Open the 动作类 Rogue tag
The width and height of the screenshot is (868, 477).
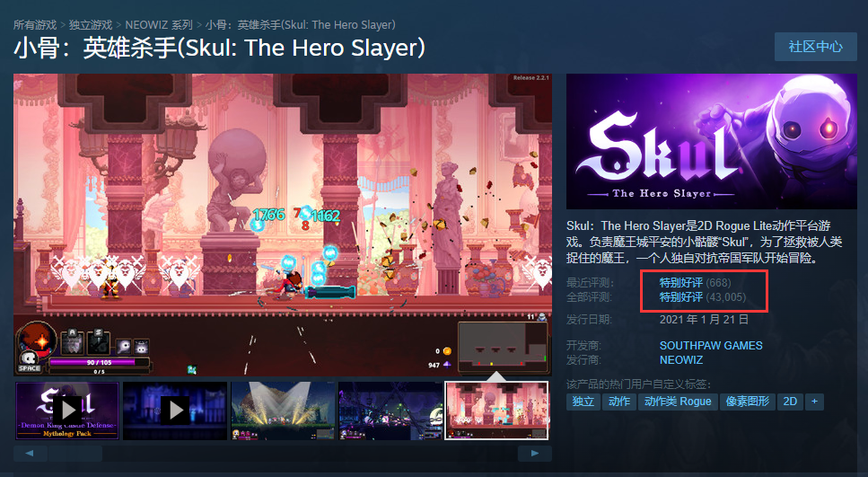(678, 402)
